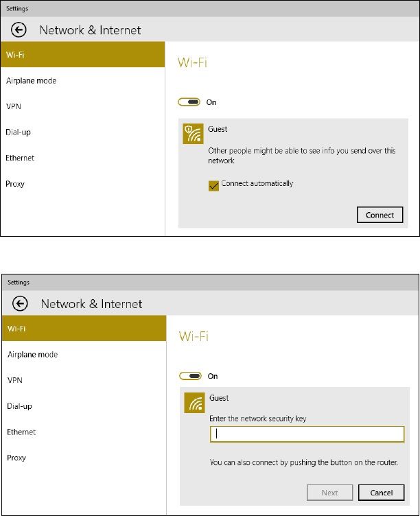Select Proxy in the upper window sidebar
The height and width of the screenshot is (516, 420).
tap(16, 184)
